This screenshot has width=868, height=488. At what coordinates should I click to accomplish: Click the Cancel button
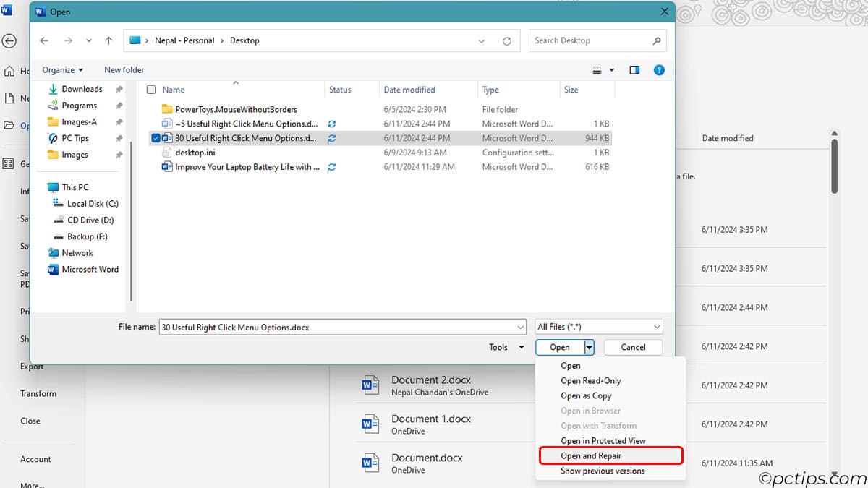click(x=632, y=347)
